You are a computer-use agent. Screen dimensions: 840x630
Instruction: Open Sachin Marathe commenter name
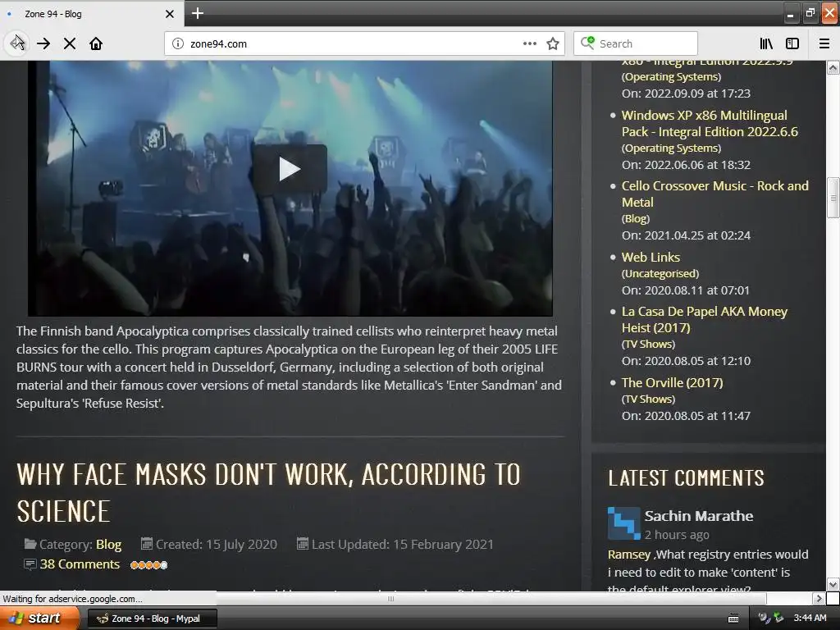pyautogui.click(x=699, y=516)
